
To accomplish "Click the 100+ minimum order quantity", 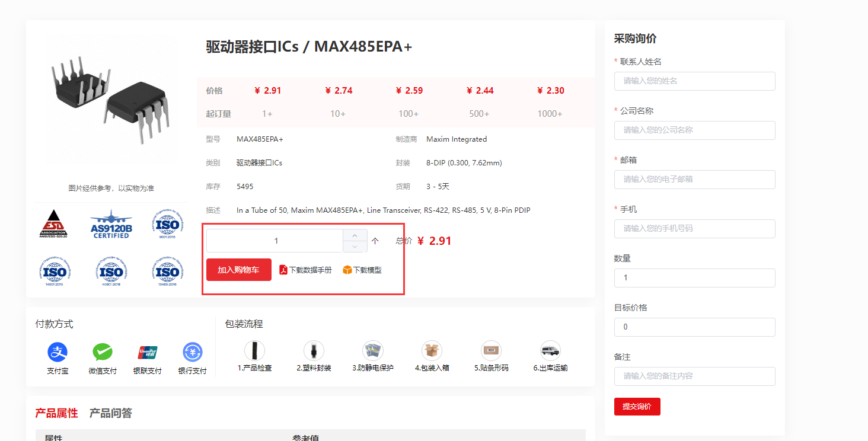I will point(409,114).
